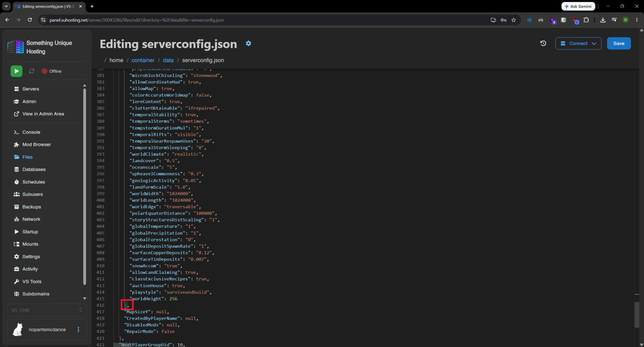Start the server with the green play button

16,71
